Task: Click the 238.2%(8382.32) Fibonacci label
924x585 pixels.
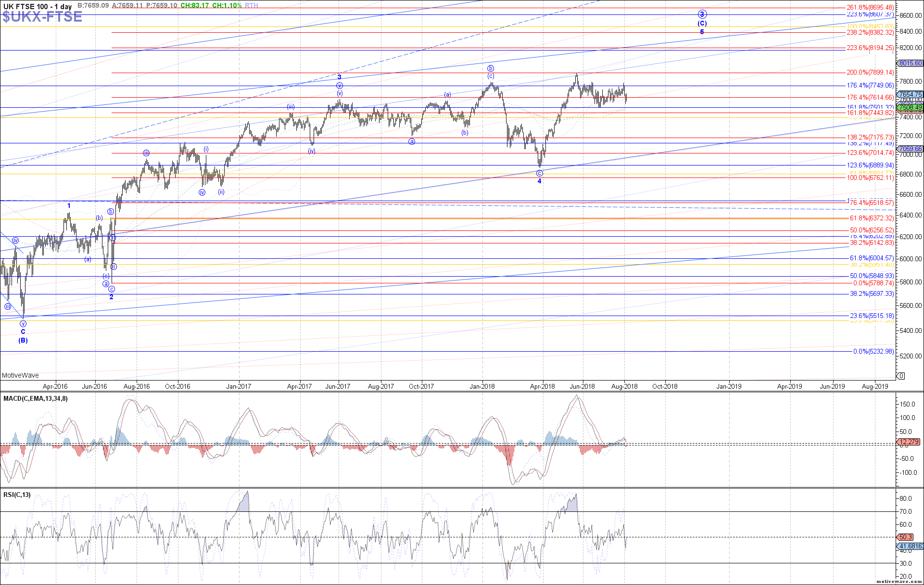Action: point(870,33)
